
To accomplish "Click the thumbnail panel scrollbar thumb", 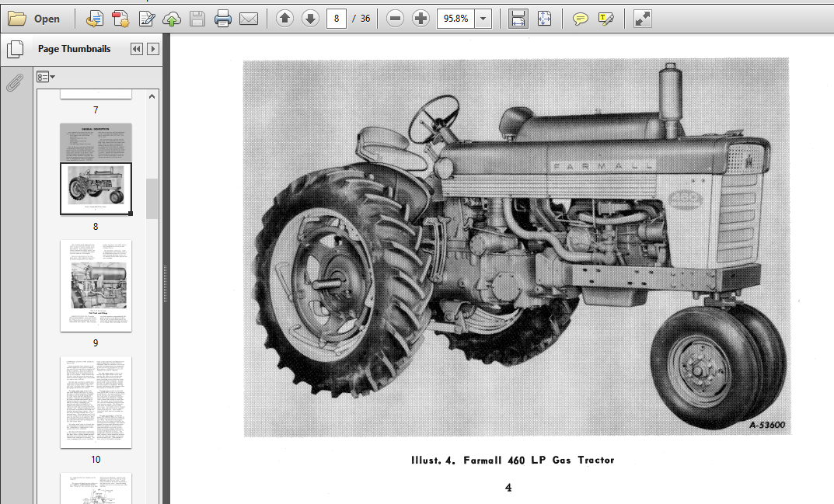I will pyautogui.click(x=152, y=199).
